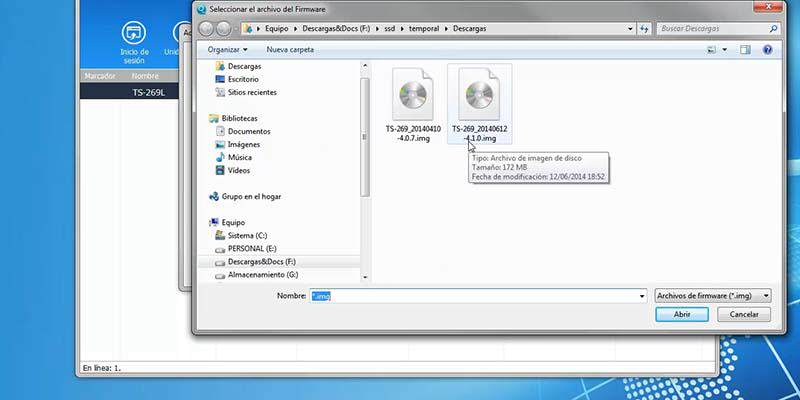Click the final Descargas breadcrumb segment
The image size is (800, 400).
pyautogui.click(x=469, y=29)
